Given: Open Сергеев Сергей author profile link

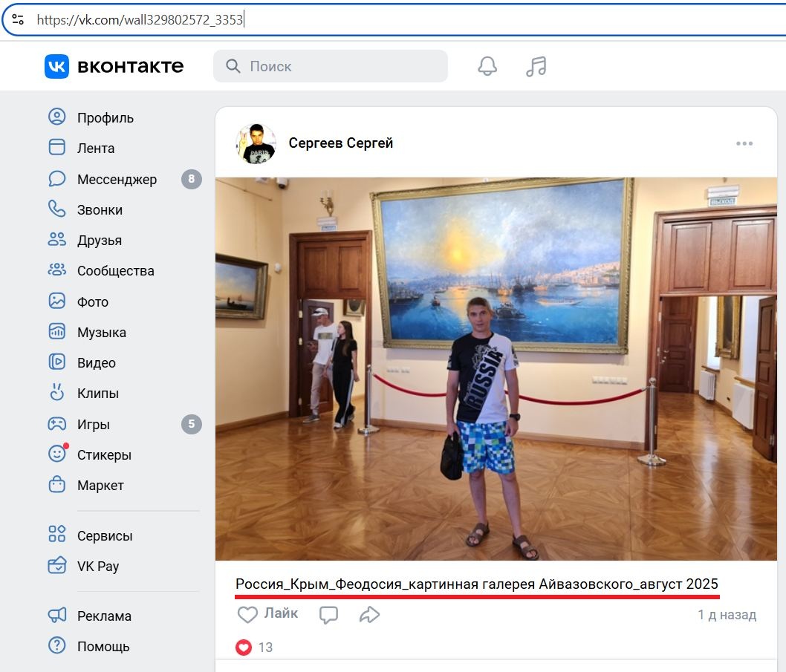Looking at the screenshot, I should pyautogui.click(x=340, y=143).
